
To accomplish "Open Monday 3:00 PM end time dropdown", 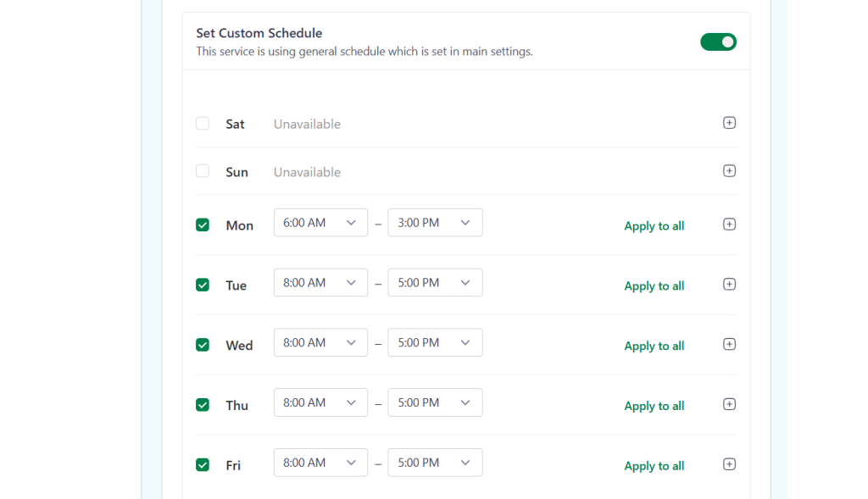I will (x=435, y=223).
